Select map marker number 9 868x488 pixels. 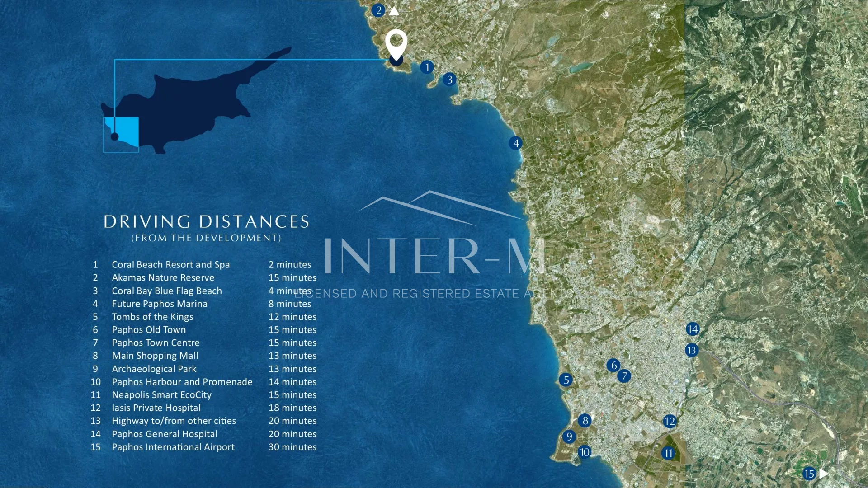coord(569,436)
